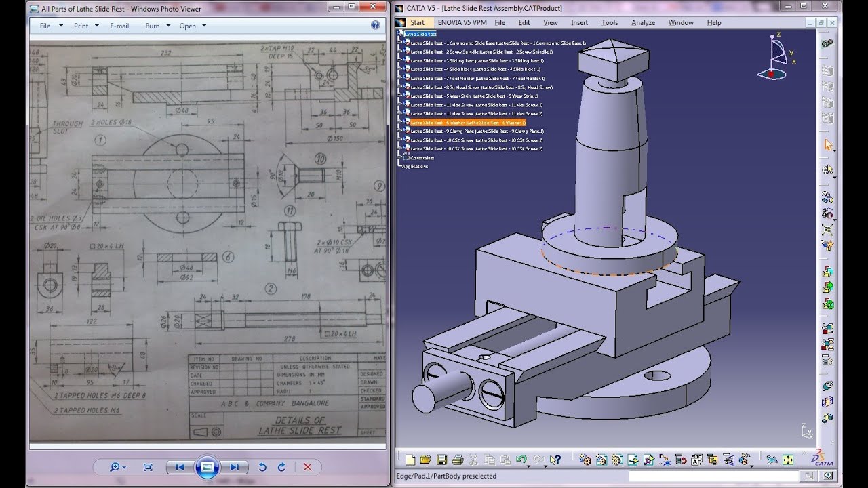Go to the next photo in Photo Viewer
This screenshot has height=488, width=868.
(234, 467)
